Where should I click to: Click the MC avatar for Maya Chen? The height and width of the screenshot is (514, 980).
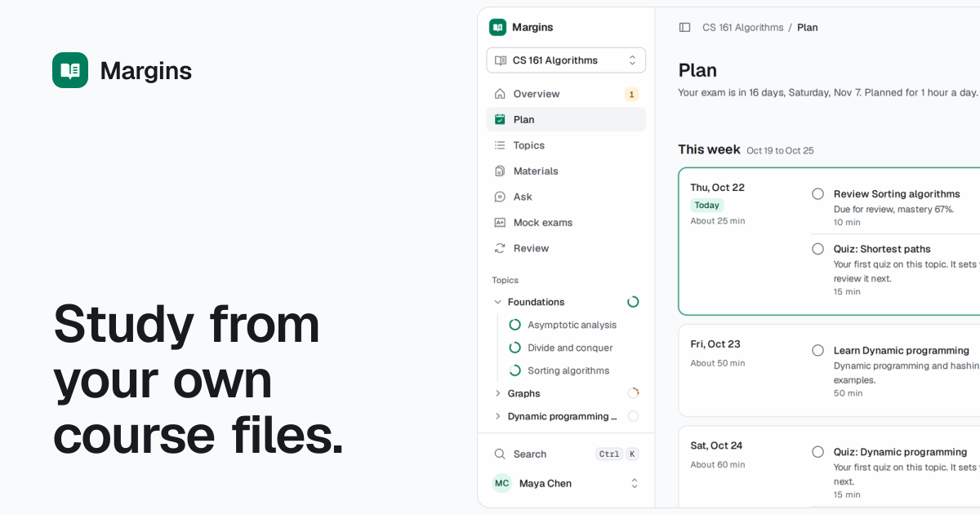[502, 483]
